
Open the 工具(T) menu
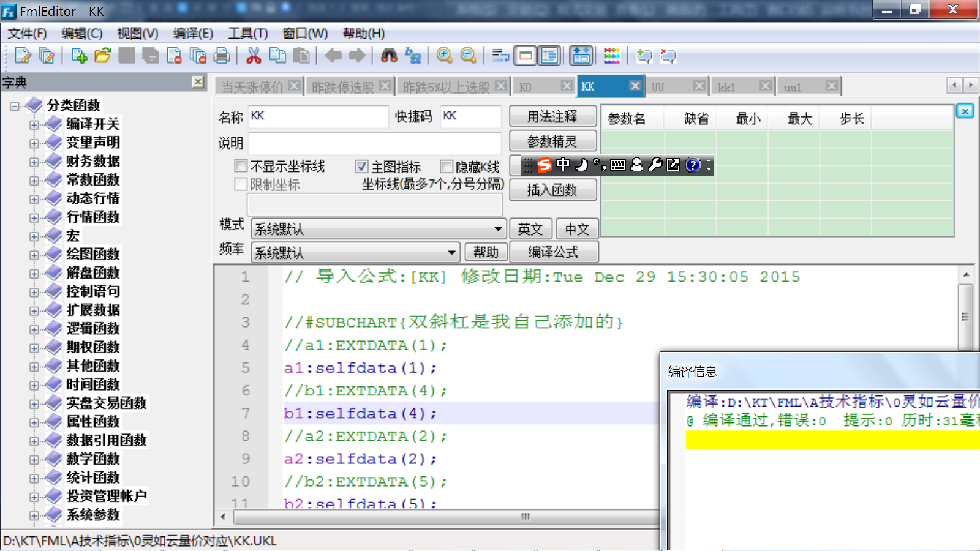point(247,34)
